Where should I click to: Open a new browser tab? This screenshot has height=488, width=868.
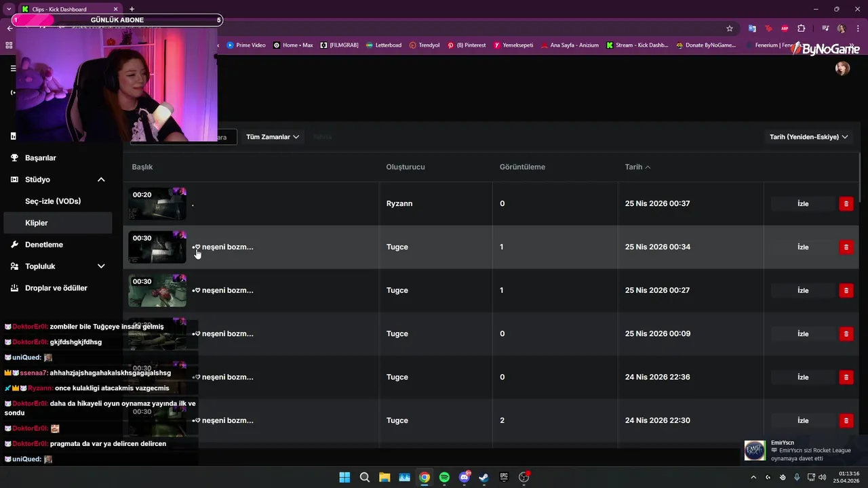coord(132,9)
